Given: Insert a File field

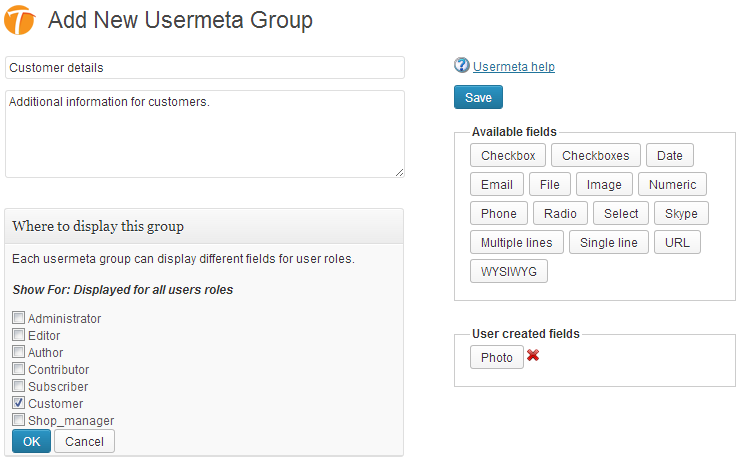Looking at the screenshot, I should (549, 184).
